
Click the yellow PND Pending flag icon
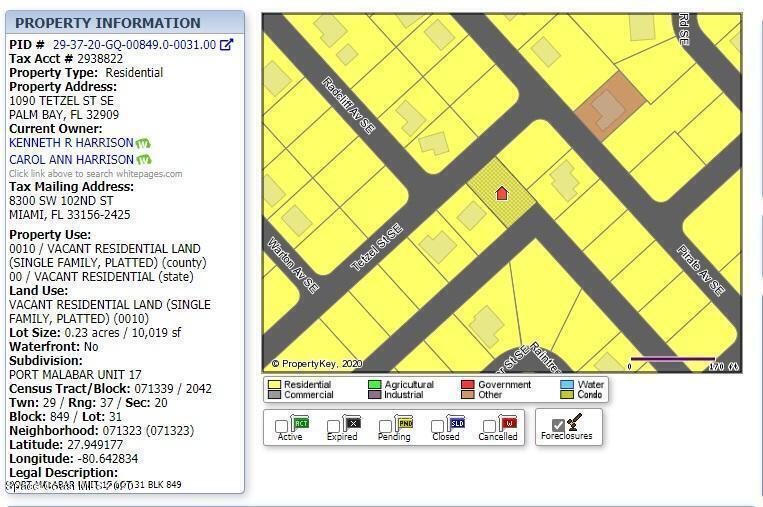(x=404, y=423)
